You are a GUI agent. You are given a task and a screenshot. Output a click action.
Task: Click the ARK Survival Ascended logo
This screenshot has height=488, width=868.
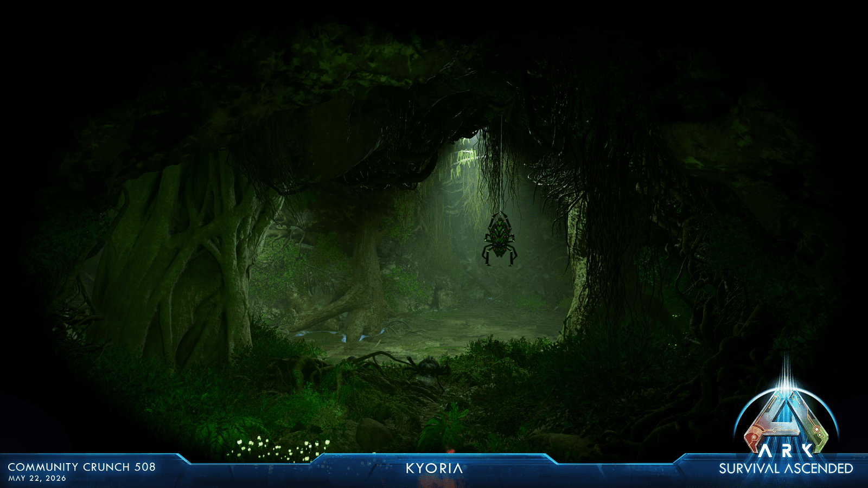786,422
